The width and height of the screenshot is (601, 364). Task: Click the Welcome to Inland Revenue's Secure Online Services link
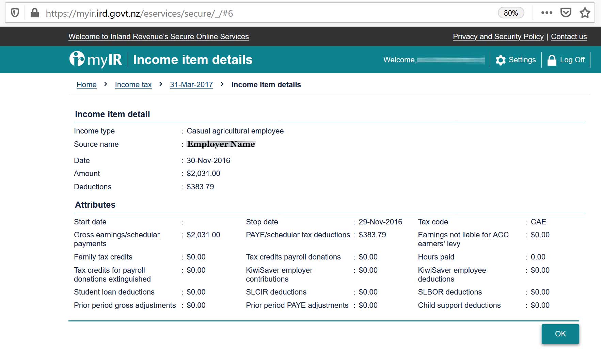point(158,36)
